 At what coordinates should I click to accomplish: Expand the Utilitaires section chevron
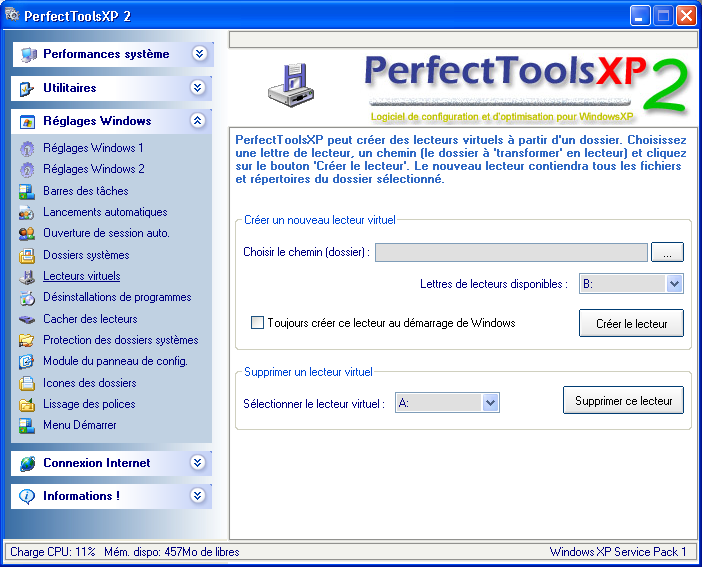tap(198, 87)
